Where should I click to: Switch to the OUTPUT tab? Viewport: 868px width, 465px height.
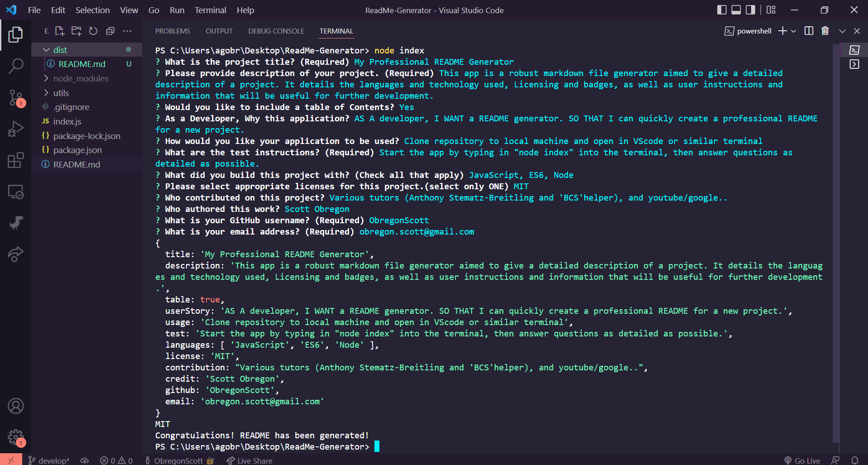point(219,31)
